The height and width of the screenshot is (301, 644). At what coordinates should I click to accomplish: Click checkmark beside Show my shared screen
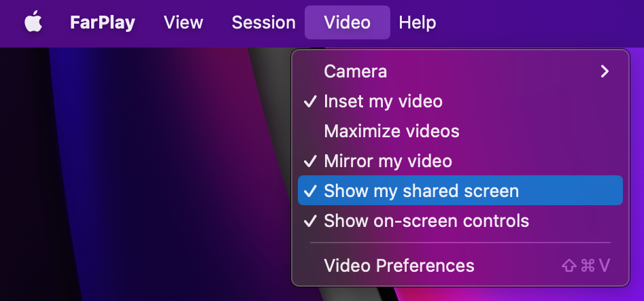[x=310, y=192]
